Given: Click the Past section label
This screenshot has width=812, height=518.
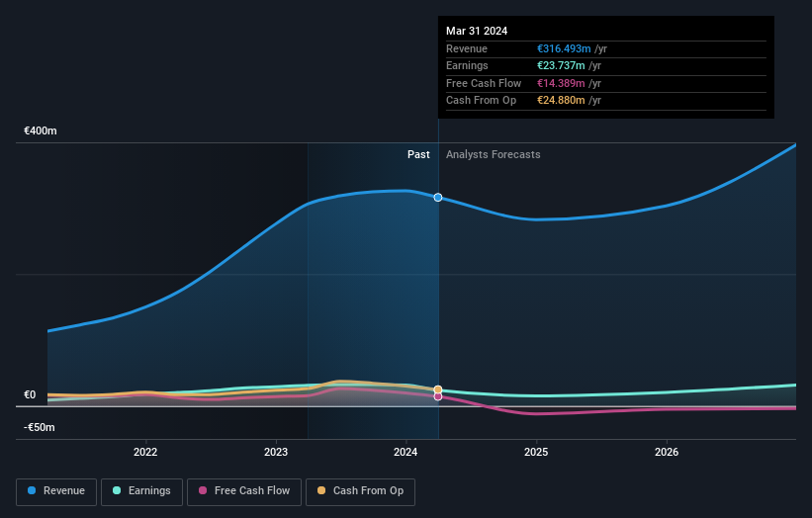Looking at the screenshot, I should click(x=418, y=154).
